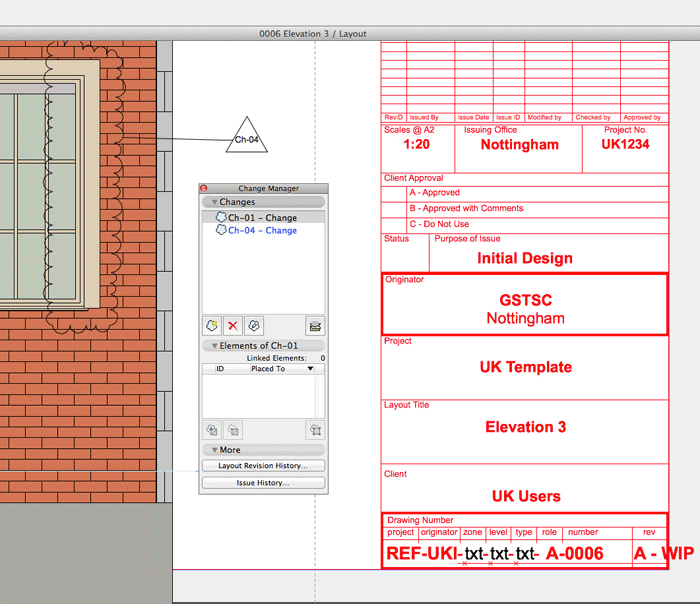
Task: Open Issue History
Action: pos(263,483)
